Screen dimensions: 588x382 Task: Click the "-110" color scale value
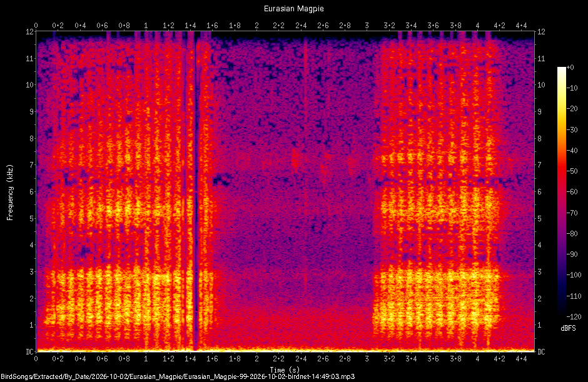pos(574,296)
